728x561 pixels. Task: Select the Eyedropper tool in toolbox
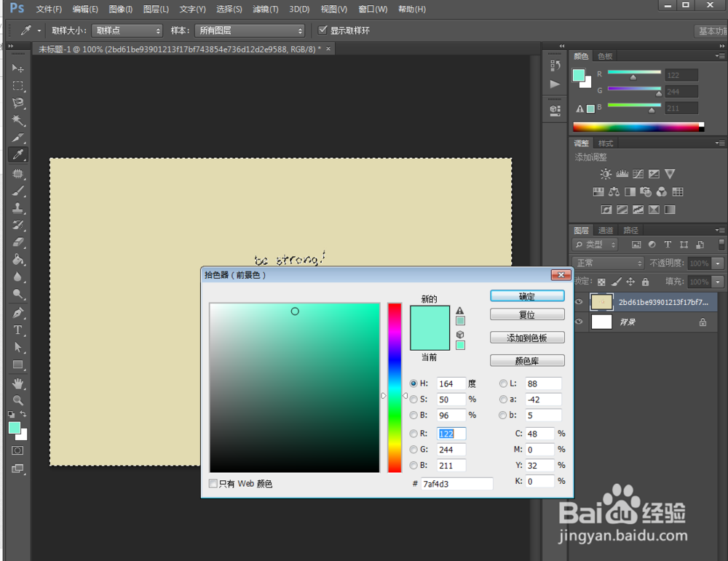[x=17, y=155]
